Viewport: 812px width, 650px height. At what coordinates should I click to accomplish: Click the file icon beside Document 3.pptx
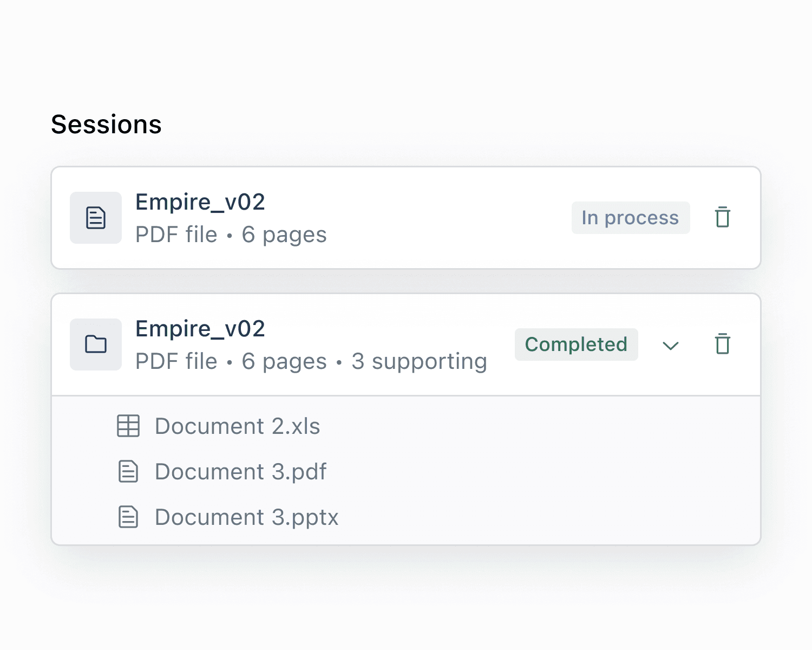128,517
